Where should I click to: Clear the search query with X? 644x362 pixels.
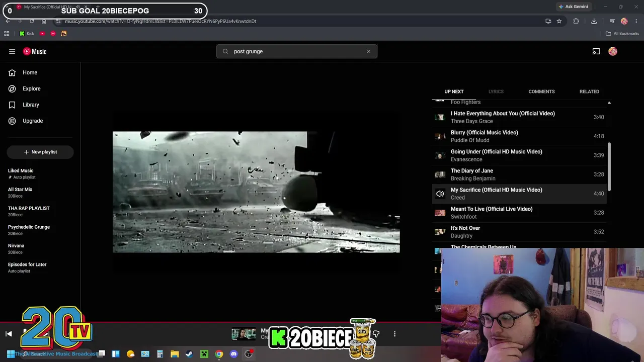[x=368, y=51]
